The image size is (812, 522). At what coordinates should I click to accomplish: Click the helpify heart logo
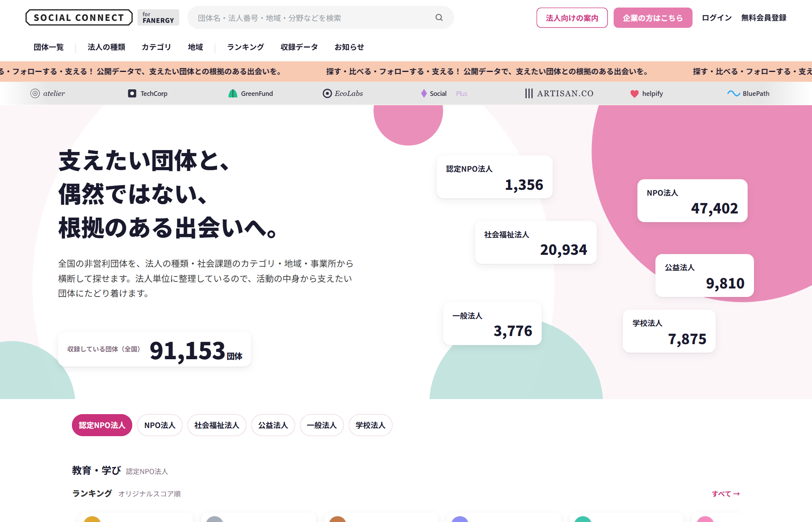point(635,94)
